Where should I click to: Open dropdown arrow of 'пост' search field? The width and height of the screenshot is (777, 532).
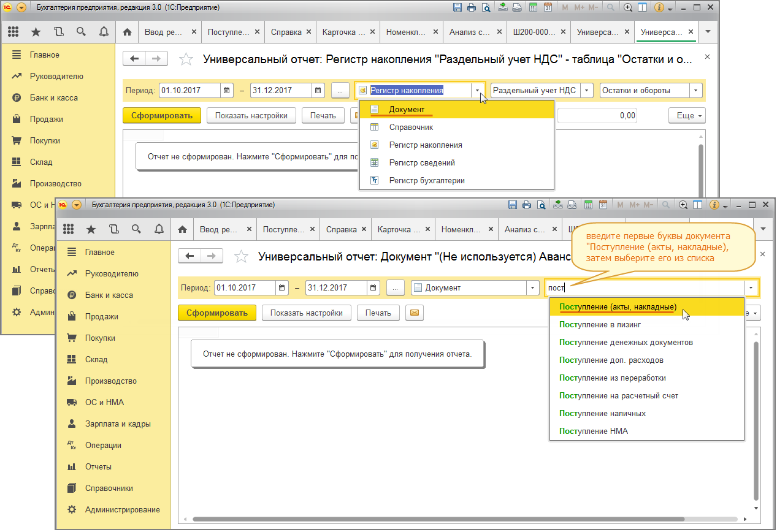pyautogui.click(x=751, y=287)
